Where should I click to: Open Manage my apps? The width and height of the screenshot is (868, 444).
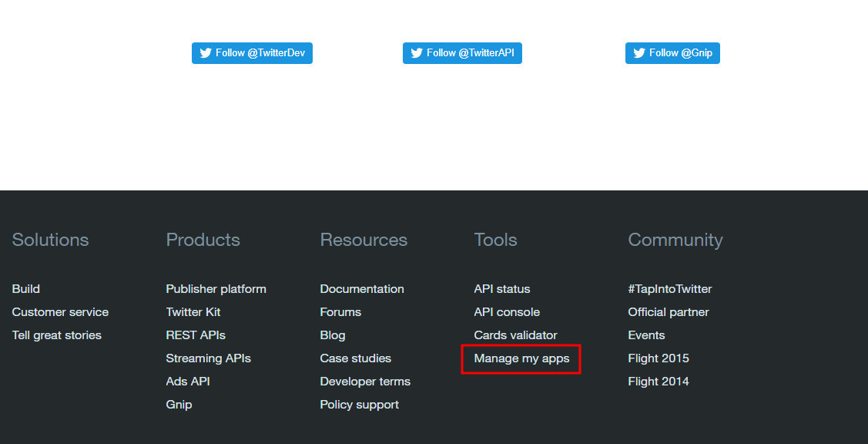point(522,358)
